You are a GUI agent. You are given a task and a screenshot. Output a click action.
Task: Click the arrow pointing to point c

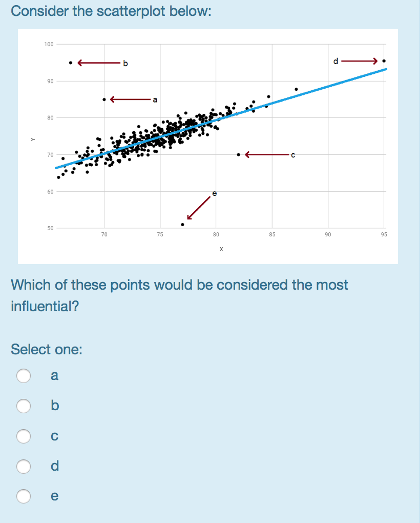click(266, 154)
